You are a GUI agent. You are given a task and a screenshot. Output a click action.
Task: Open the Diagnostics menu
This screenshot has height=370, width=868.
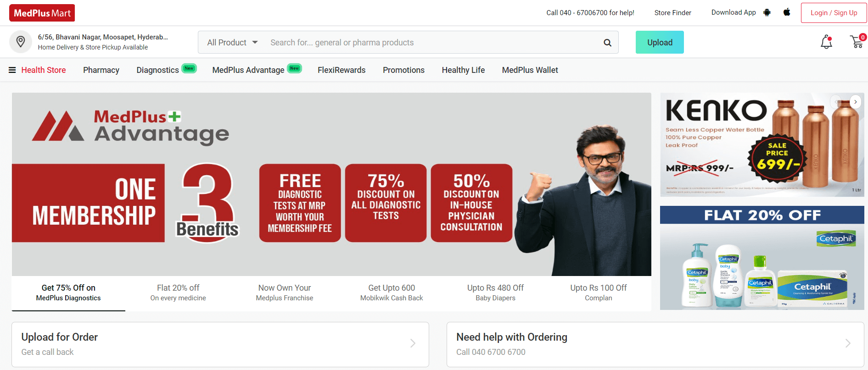(157, 70)
